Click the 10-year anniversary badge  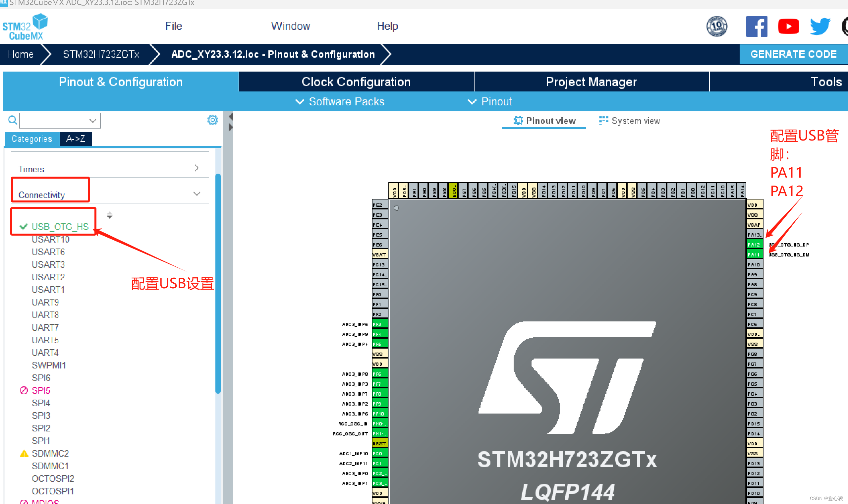(716, 26)
